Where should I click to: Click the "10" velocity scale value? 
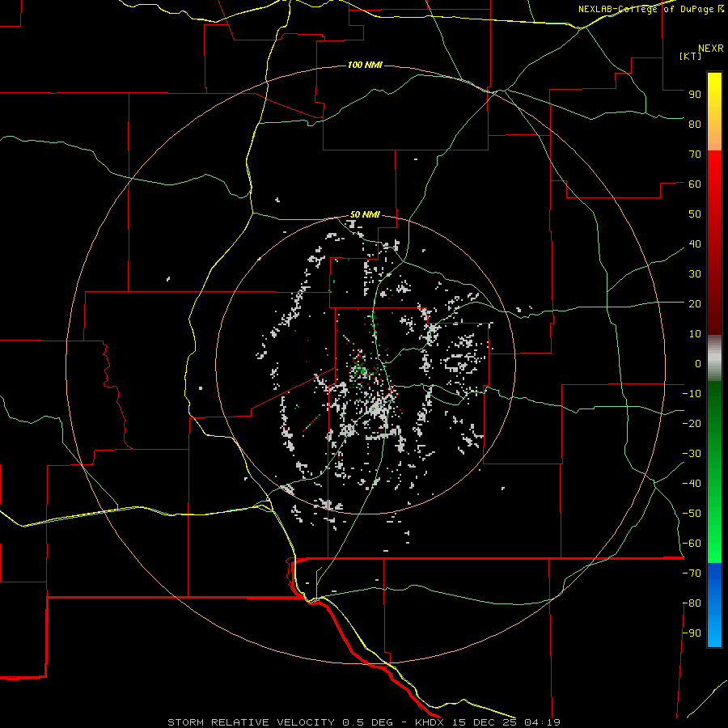click(695, 334)
